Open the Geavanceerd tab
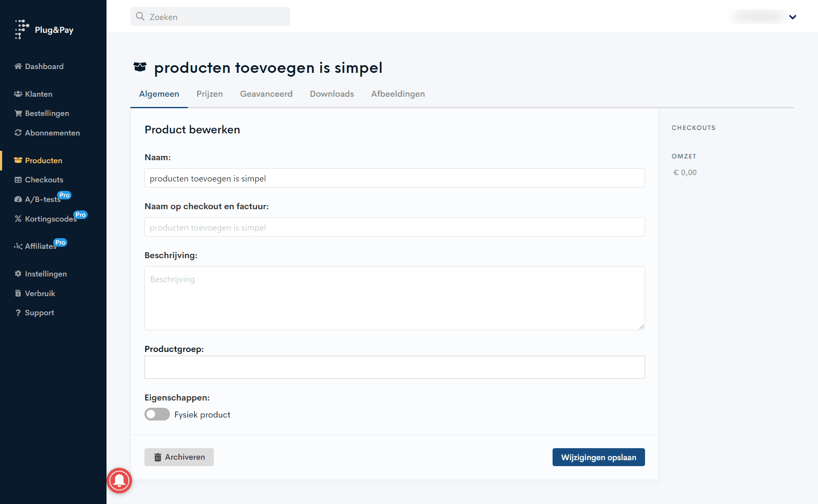 (x=266, y=94)
